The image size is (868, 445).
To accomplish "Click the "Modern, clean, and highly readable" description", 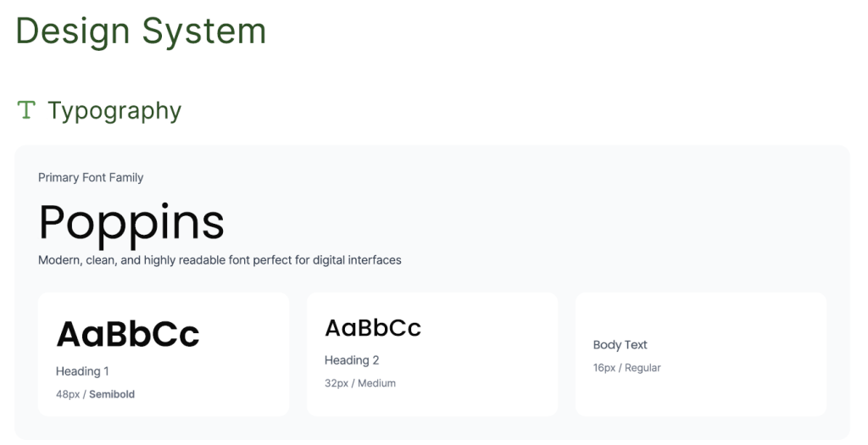I will click(220, 260).
